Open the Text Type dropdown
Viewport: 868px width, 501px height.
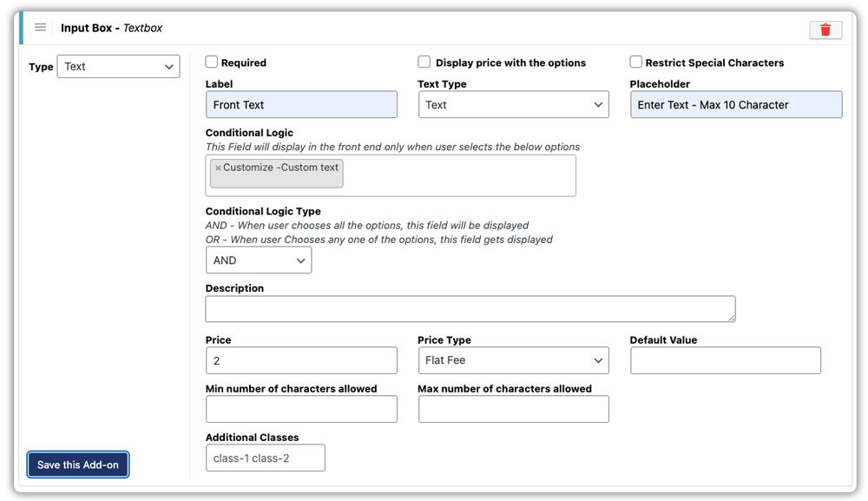513,104
